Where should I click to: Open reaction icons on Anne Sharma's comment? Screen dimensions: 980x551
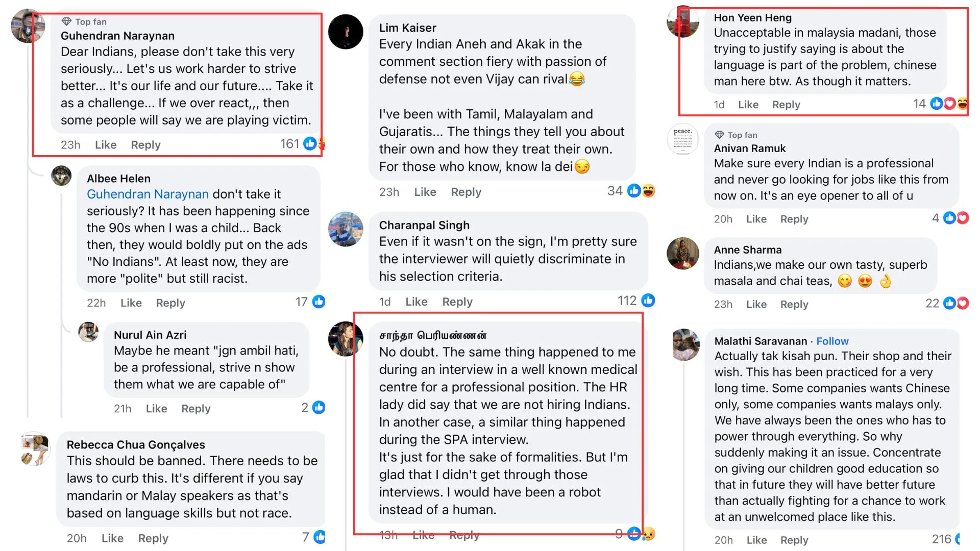[x=955, y=304]
